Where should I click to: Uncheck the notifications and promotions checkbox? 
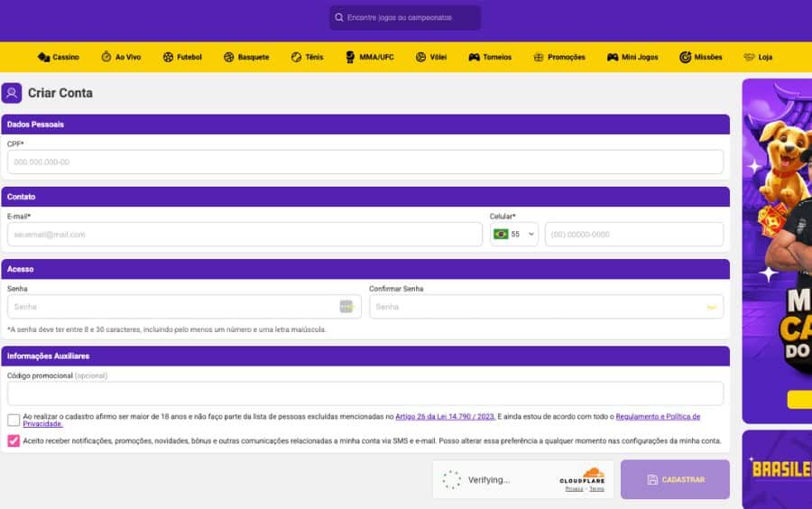click(x=14, y=441)
